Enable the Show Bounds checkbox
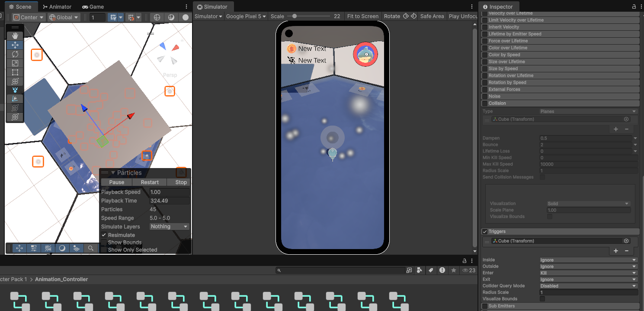Viewport: 644px width, 311px height. 104,242
